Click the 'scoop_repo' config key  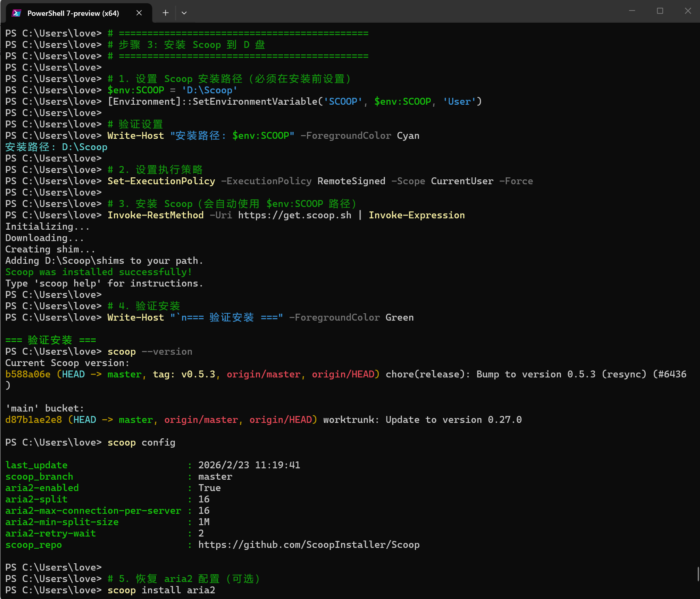(x=34, y=545)
